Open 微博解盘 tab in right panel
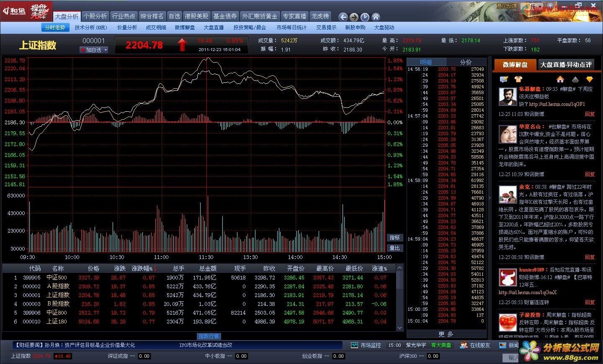 [x=515, y=65]
